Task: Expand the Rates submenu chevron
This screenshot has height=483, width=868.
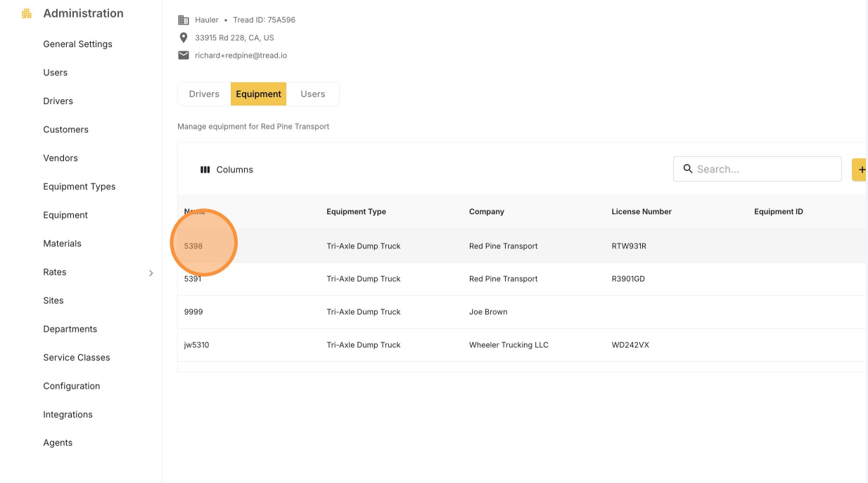Action: pos(151,272)
